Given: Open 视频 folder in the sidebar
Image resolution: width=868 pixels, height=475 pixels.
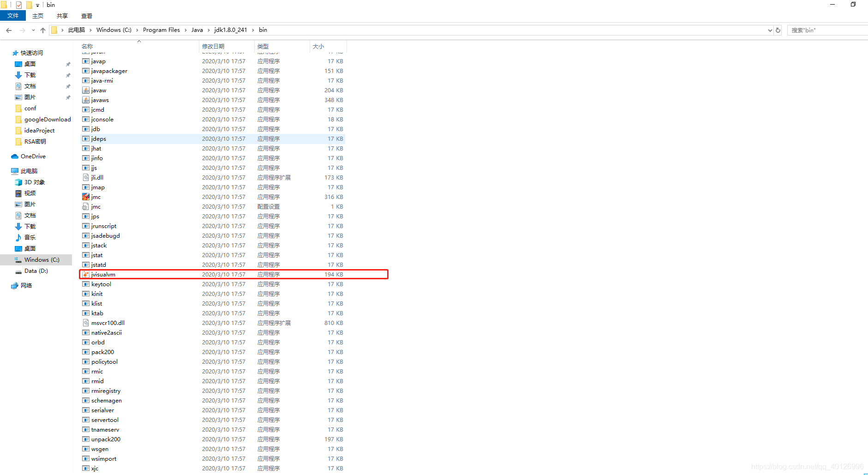Looking at the screenshot, I should click(25, 193).
